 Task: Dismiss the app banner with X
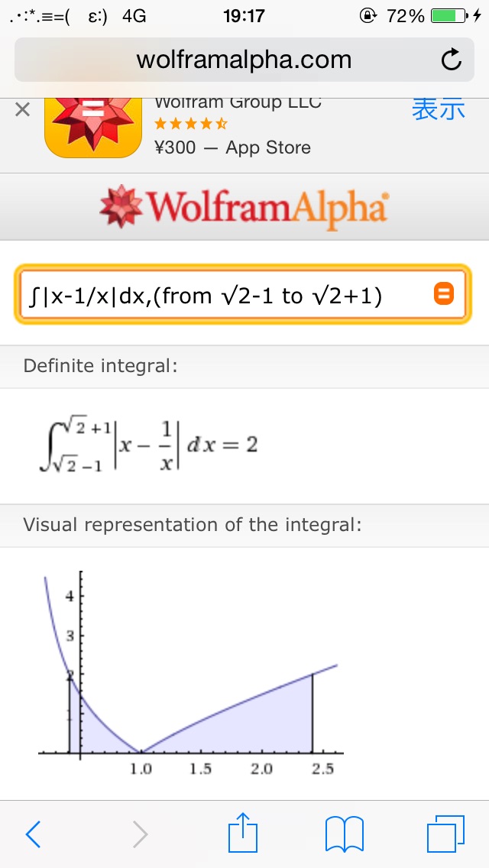[x=23, y=110]
